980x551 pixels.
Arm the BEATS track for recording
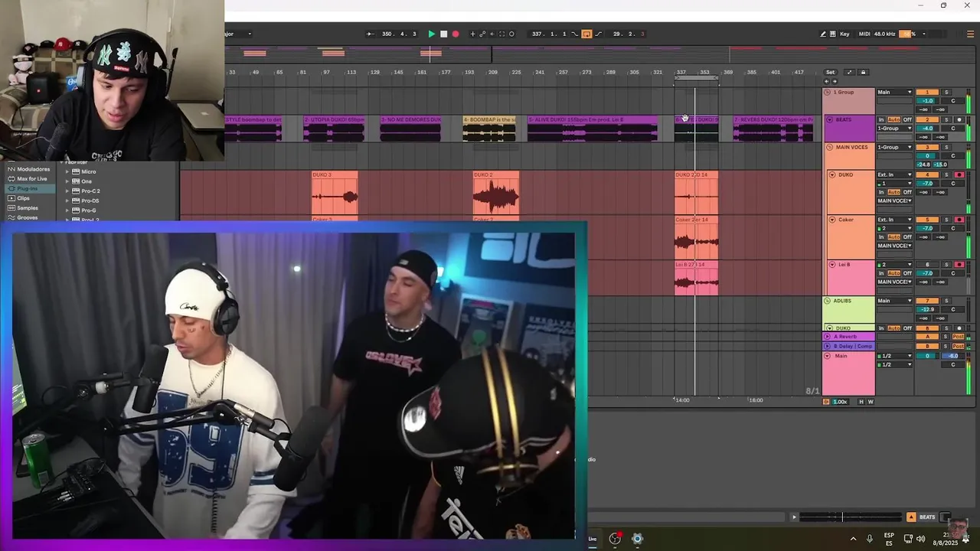click(959, 119)
